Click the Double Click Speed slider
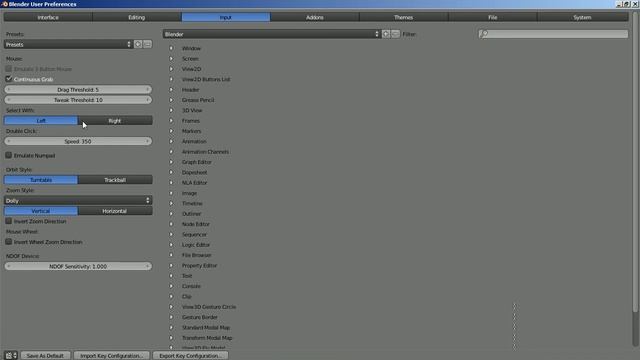640x360 pixels. [78, 141]
